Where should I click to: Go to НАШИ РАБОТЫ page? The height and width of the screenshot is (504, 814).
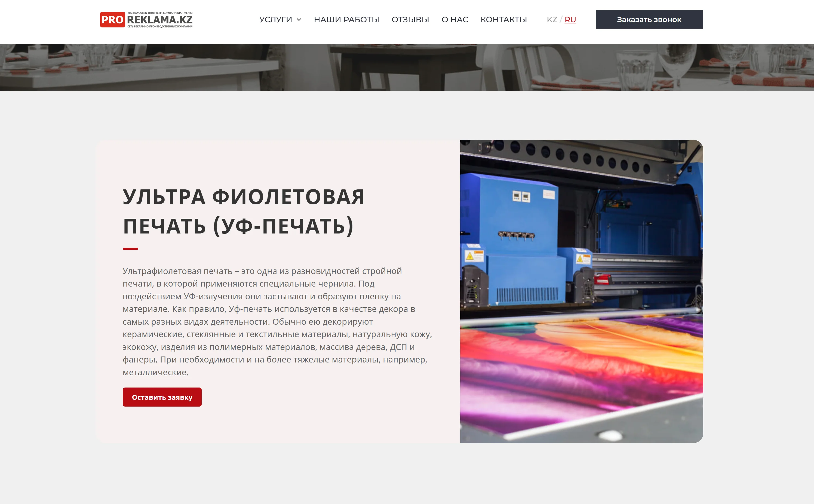pyautogui.click(x=346, y=20)
